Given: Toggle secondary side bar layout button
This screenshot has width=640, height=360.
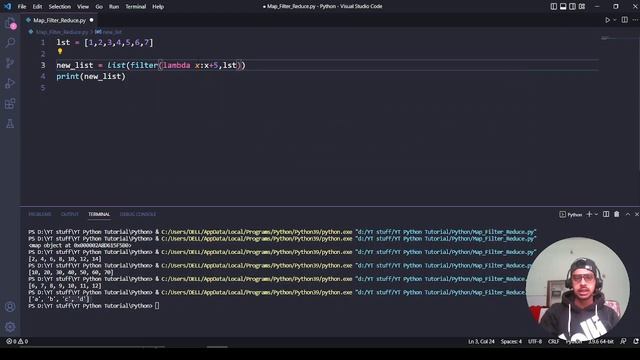Looking at the screenshot, I should [x=572, y=7].
